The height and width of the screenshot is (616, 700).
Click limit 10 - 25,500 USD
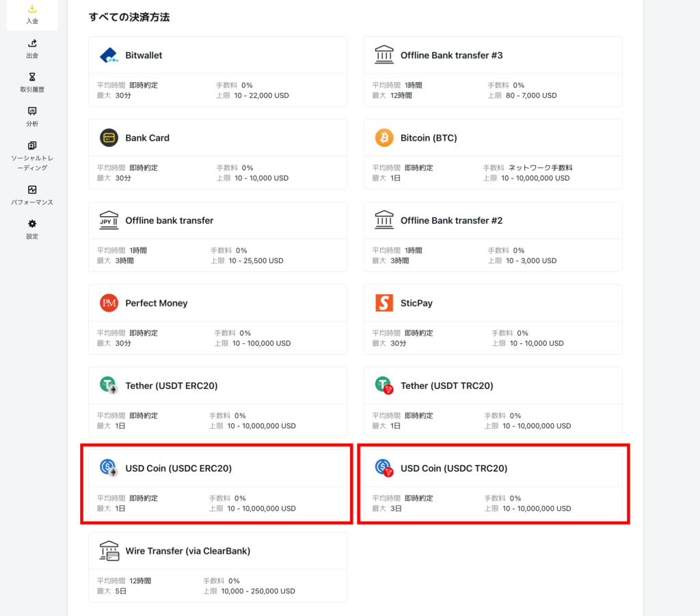[x=256, y=260]
